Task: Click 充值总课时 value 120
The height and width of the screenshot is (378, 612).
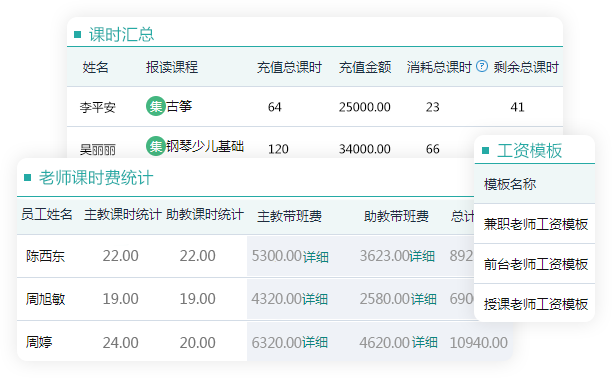Action: point(278,149)
